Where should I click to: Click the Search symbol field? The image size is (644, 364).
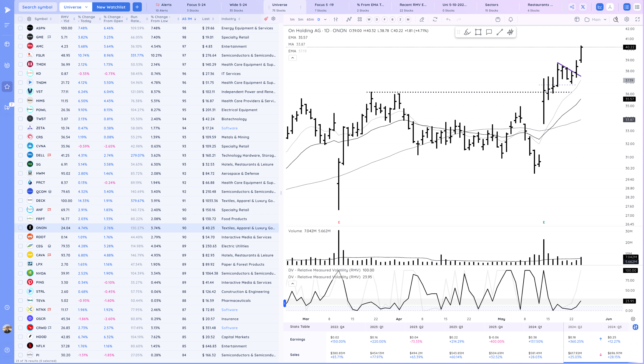[x=38, y=7]
